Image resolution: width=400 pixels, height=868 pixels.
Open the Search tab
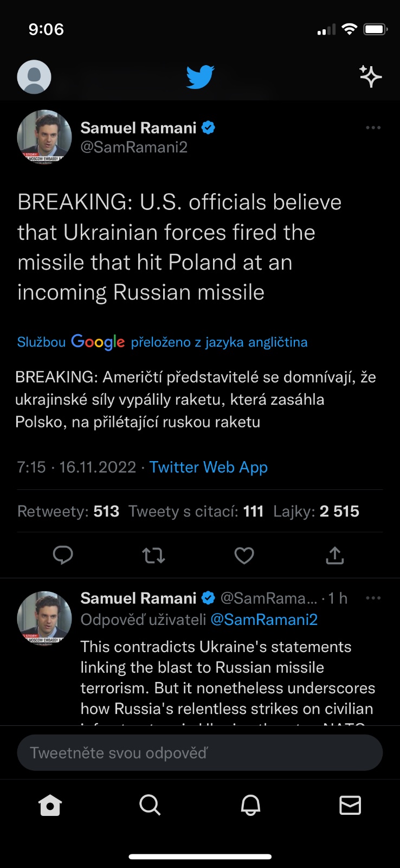pos(150,805)
